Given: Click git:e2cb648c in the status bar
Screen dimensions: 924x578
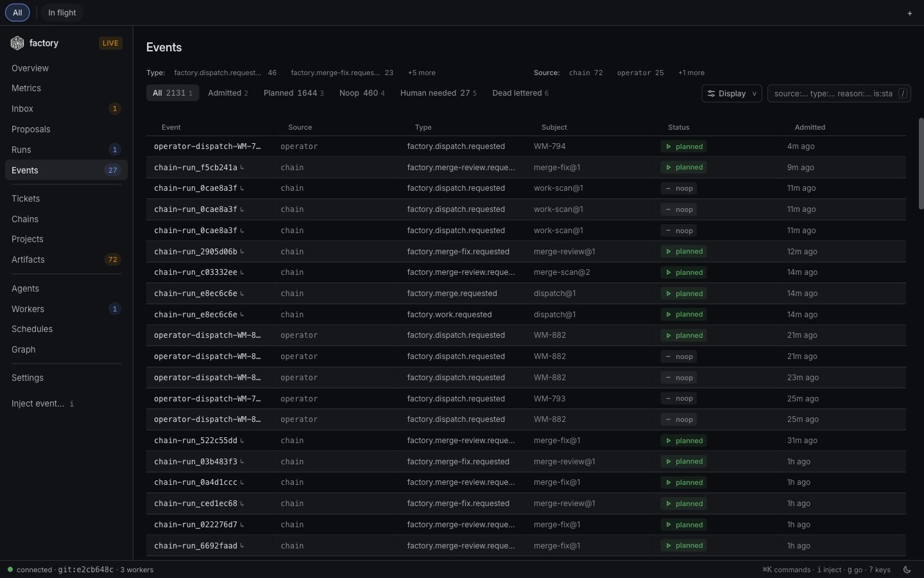Looking at the screenshot, I should pos(85,570).
